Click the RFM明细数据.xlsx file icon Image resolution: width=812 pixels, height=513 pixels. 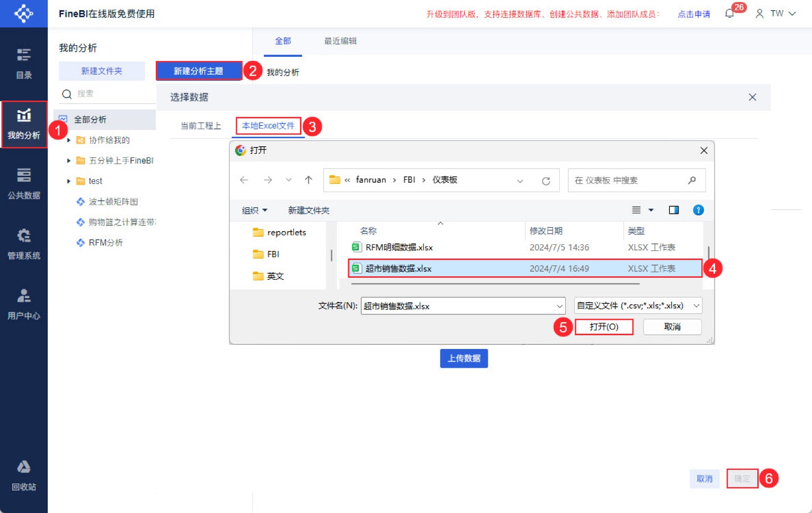(x=356, y=247)
